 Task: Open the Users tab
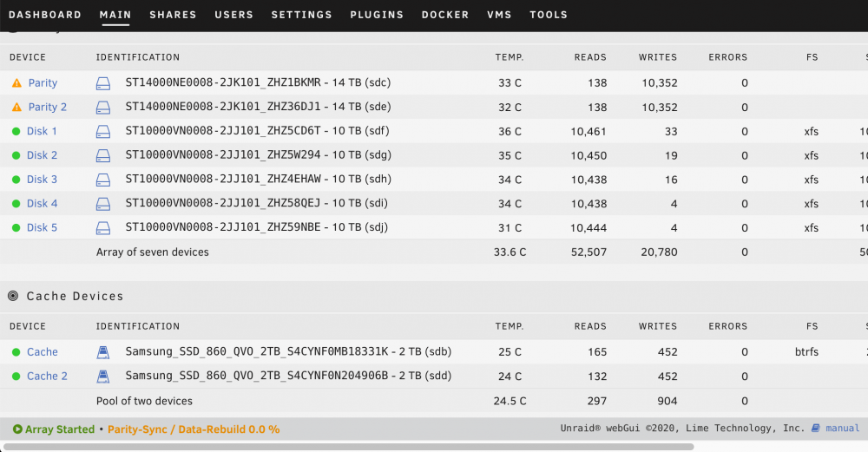click(x=233, y=15)
